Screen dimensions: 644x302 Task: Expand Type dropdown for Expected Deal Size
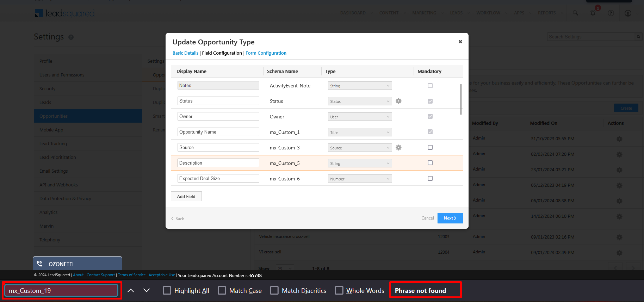click(x=359, y=179)
